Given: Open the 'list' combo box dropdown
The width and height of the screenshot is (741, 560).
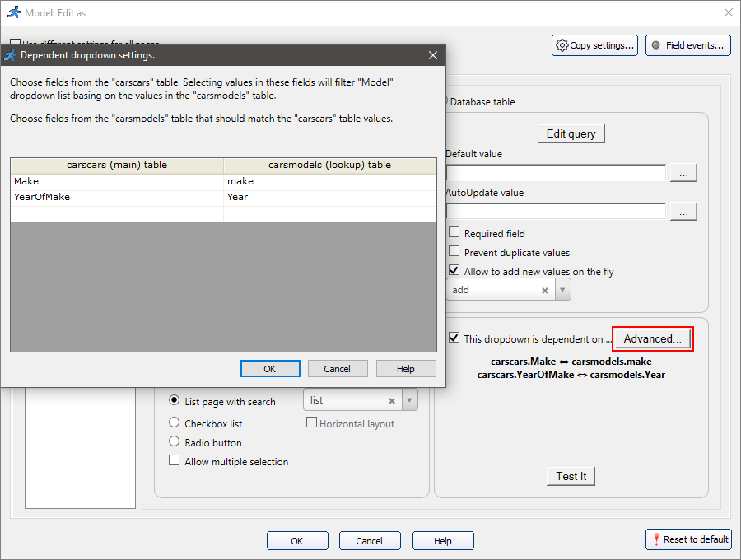Looking at the screenshot, I should [408, 401].
